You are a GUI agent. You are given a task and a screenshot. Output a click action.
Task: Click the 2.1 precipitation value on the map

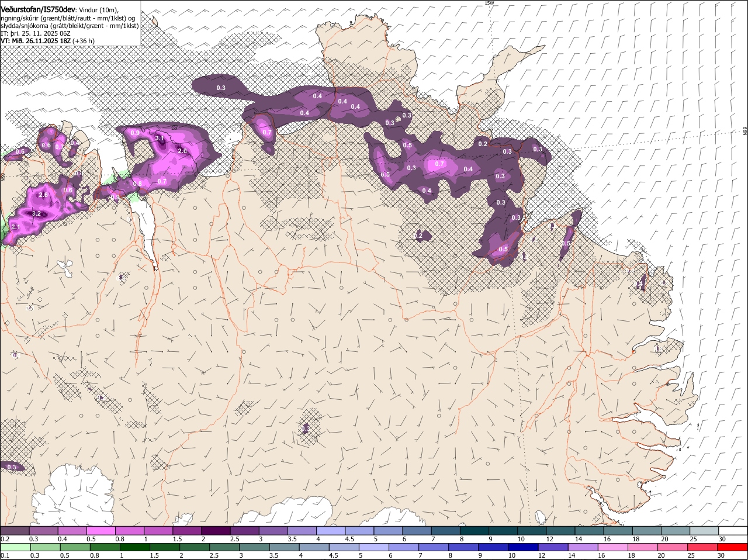pyautogui.click(x=16, y=227)
